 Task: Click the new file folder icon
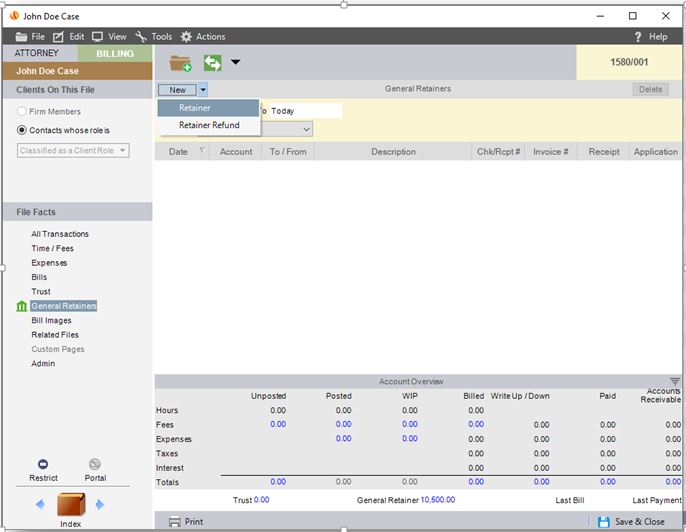pos(180,63)
